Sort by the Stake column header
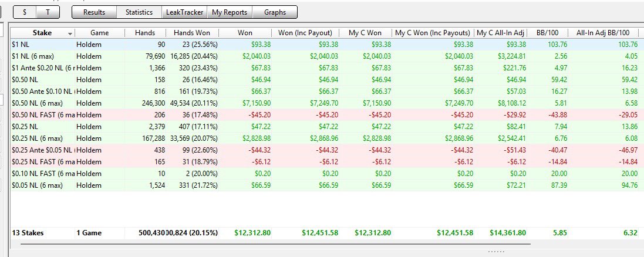The image size is (644, 257). pyautogui.click(x=42, y=33)
